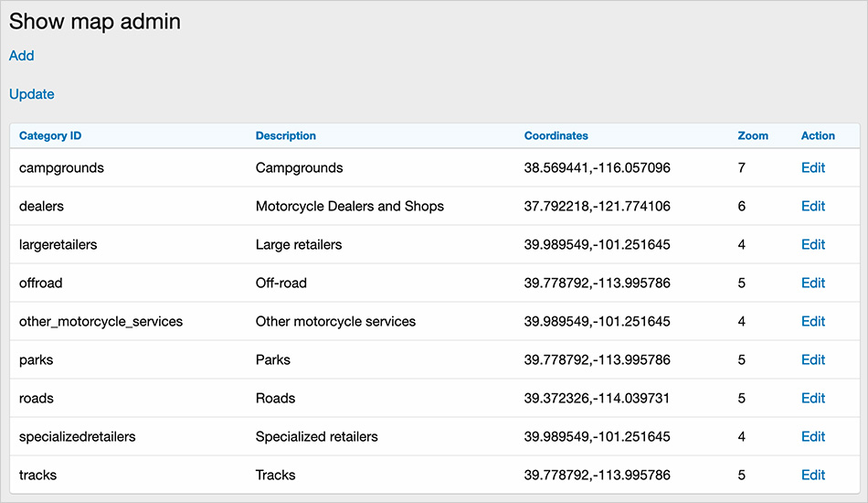Select the roads coordinates 39.372326,-114.039731

597,399
